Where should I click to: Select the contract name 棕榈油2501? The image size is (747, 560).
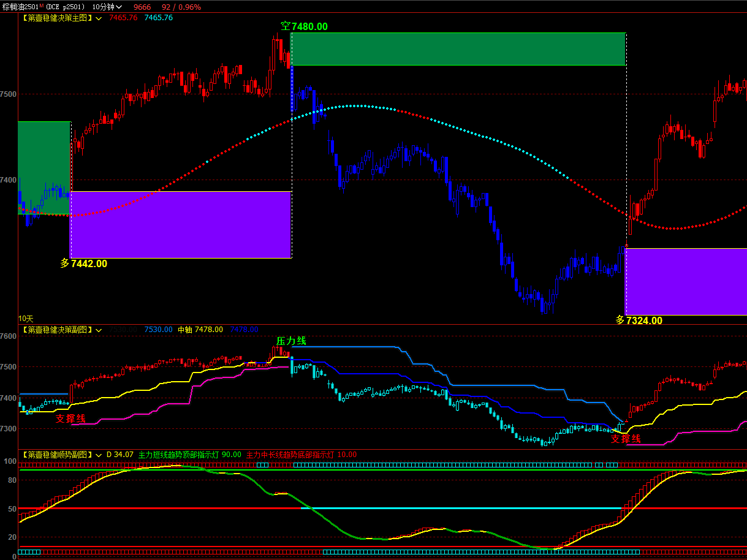[x=20, y=7]
